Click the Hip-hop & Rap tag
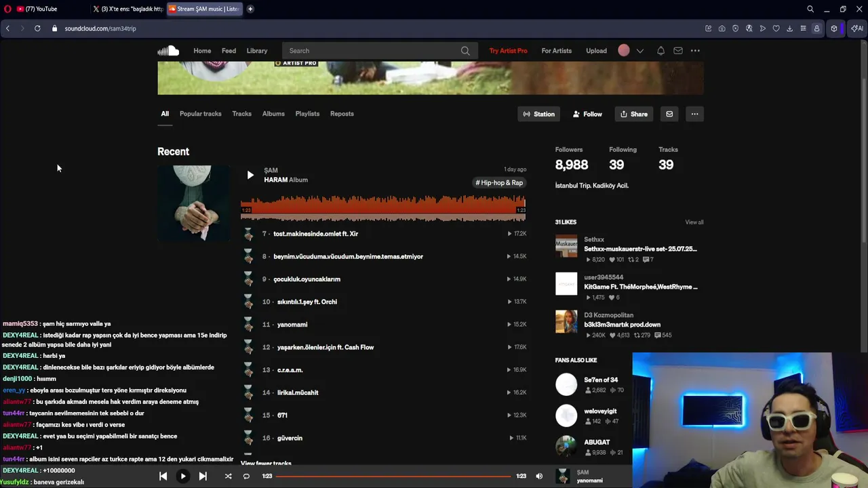868x488 pixels. pos(499,183)
